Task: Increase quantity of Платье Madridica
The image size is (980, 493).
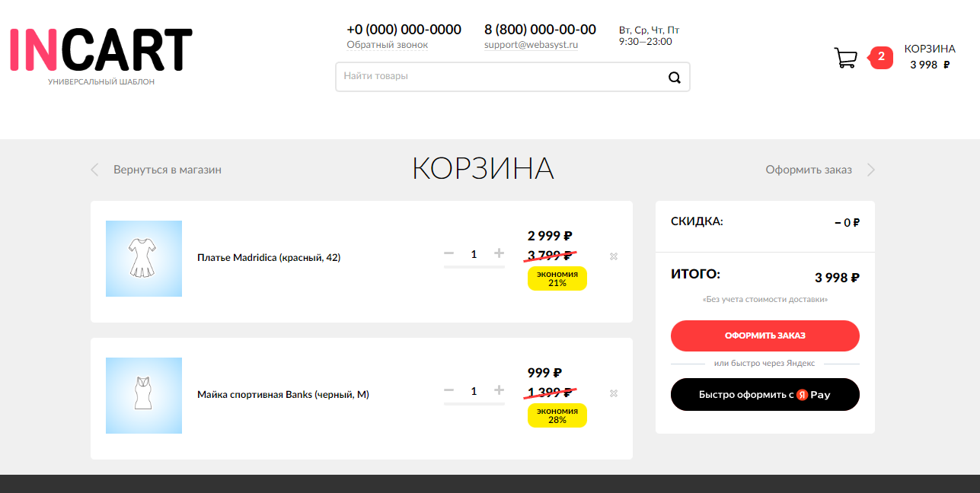Action: pyautogui.click(x=499, y=253)
